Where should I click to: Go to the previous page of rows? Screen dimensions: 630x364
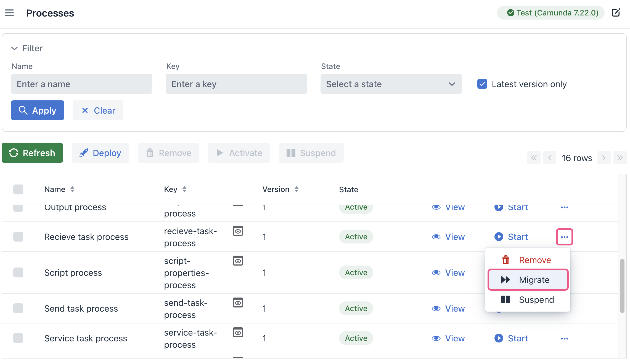point(549,158)
